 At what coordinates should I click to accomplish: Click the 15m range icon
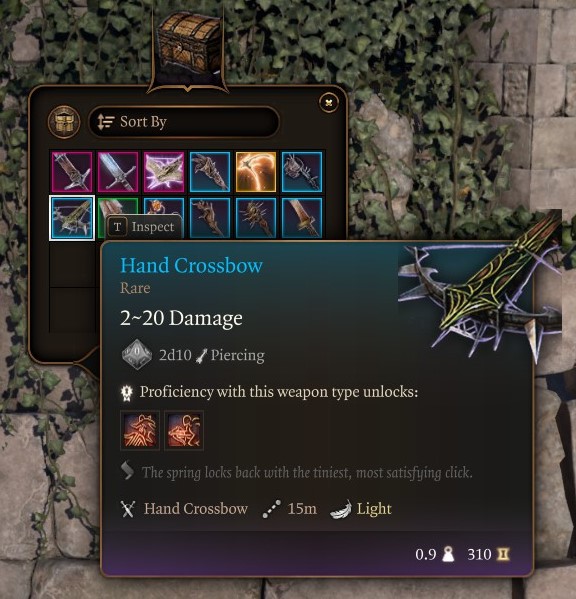tap(272, 509)
